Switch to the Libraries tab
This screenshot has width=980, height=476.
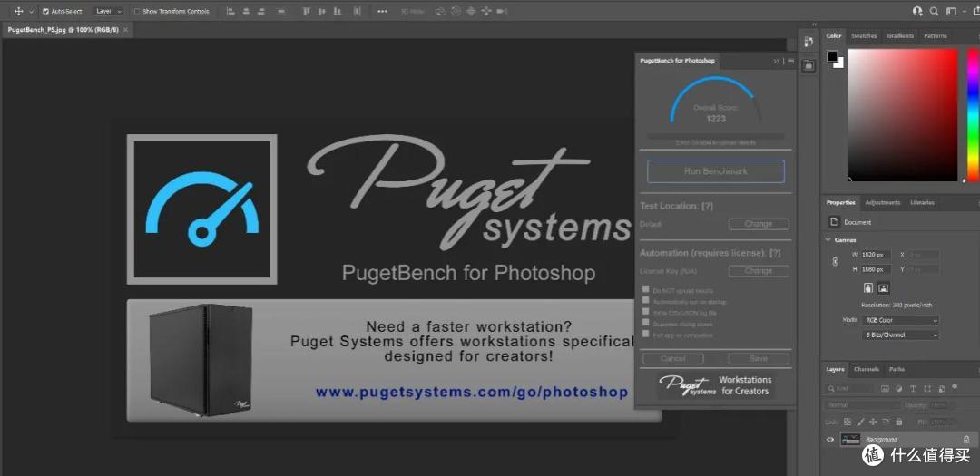coord(922,202)
